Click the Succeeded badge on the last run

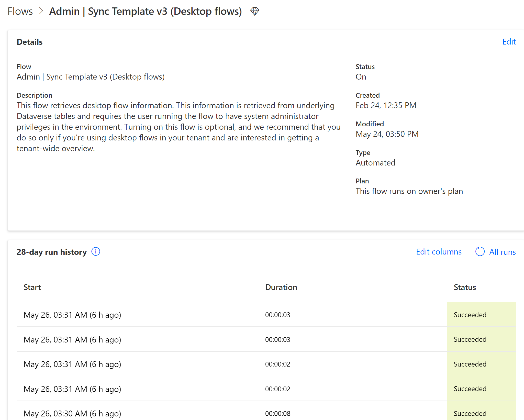pos(470,413)
